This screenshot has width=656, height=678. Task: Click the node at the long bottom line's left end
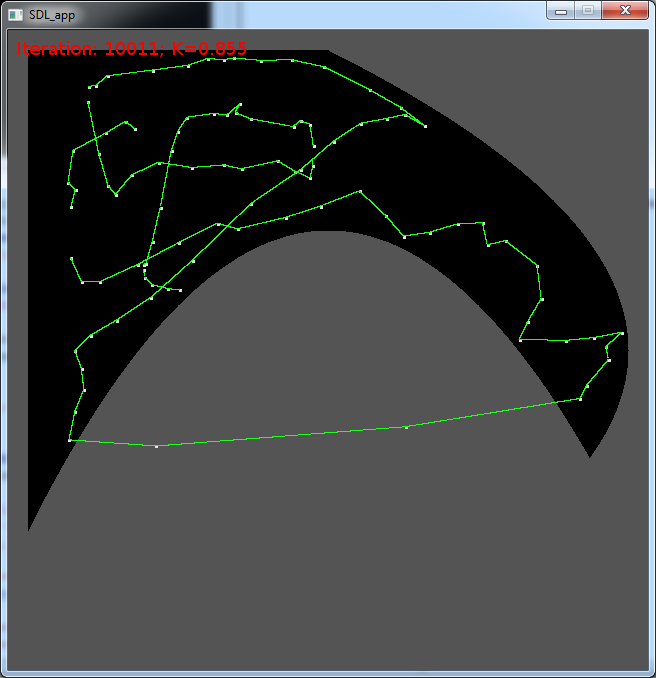(x=69, y=440)
